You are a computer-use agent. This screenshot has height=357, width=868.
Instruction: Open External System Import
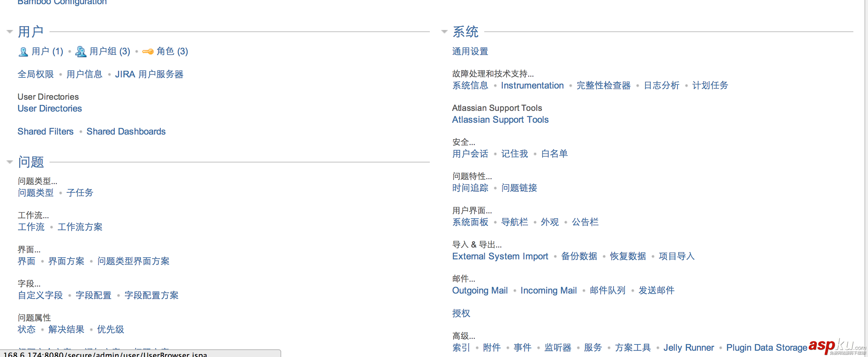(x=500, y=256)
